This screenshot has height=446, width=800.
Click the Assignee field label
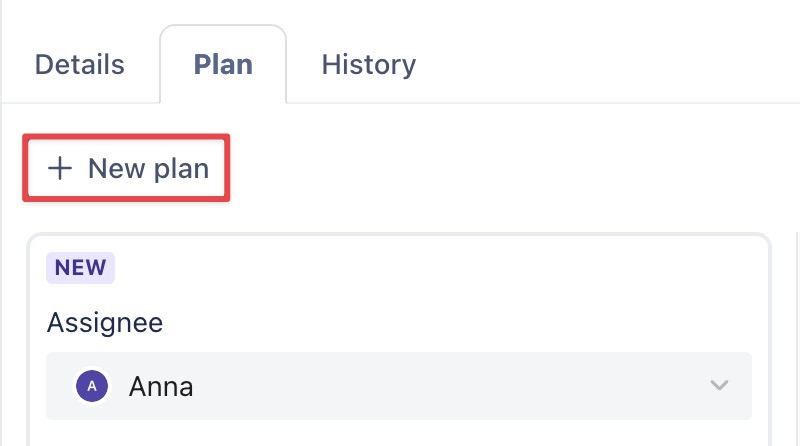coord(105,322)
